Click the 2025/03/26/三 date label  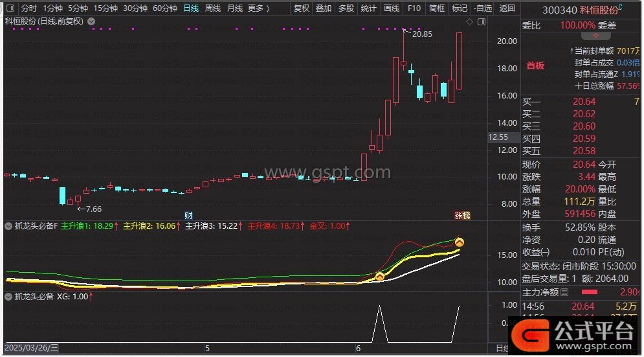(x=32, y=348)
